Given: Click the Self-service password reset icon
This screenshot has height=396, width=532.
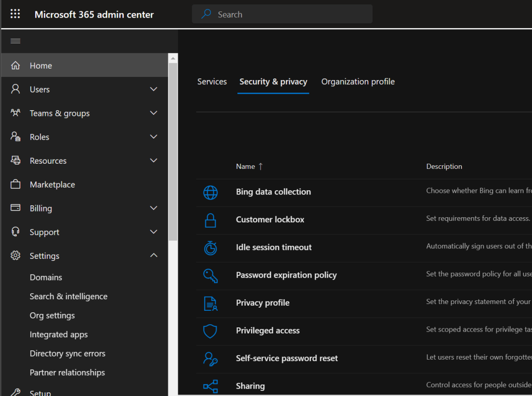Looking at the screenshot, I should click(x=210, y=359).
